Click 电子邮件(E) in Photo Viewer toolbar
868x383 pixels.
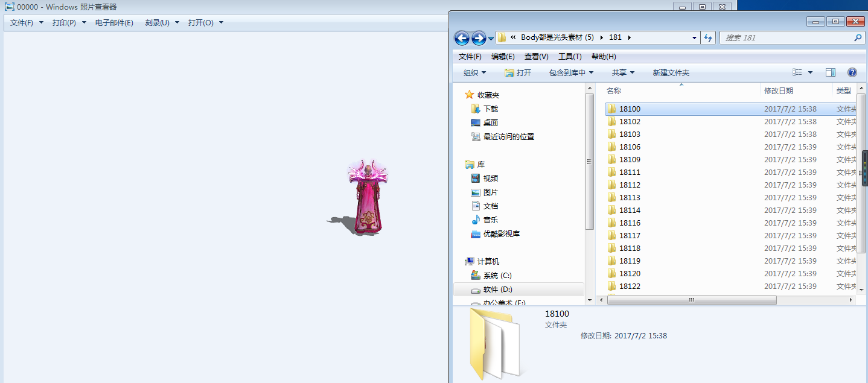[114, 23]
